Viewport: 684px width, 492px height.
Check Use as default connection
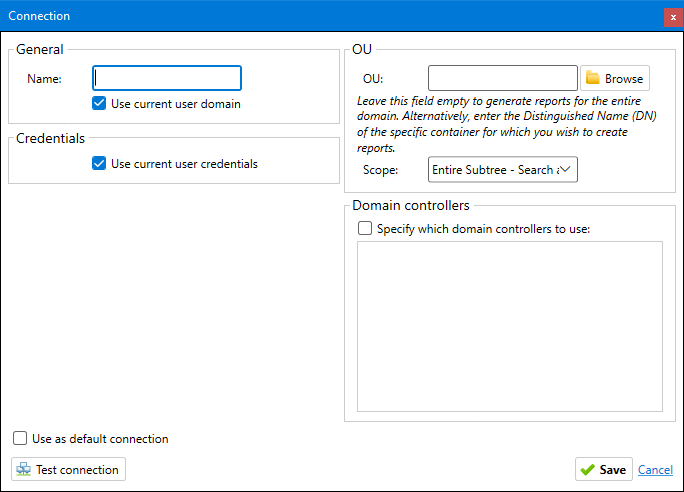pos(20,438)
